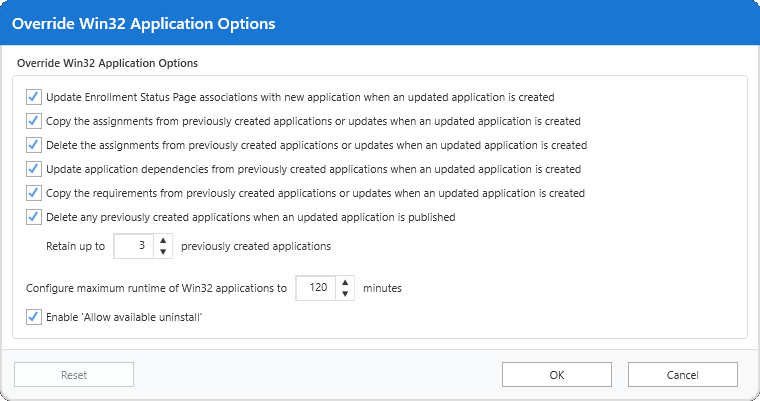
Task: Click 'previously created applications' label text
Action: [x=256, y=246]
